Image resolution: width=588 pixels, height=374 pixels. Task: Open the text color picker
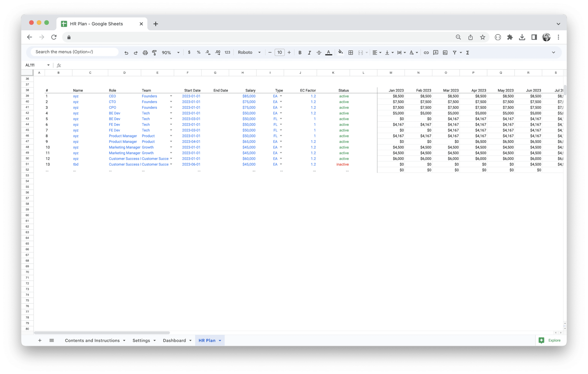coord(328,52)
